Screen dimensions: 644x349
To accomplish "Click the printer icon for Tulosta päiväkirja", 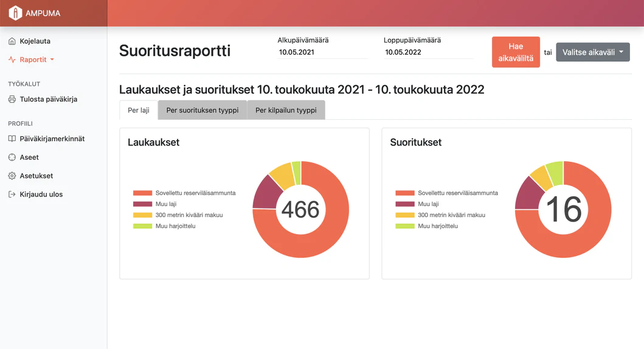I will tap(12, 99).
